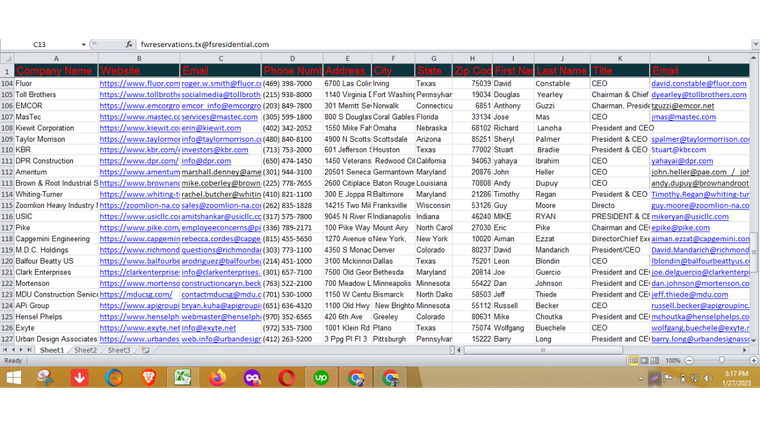
Task: Switch to the Sheet3 tab
Action: point(119,351)
